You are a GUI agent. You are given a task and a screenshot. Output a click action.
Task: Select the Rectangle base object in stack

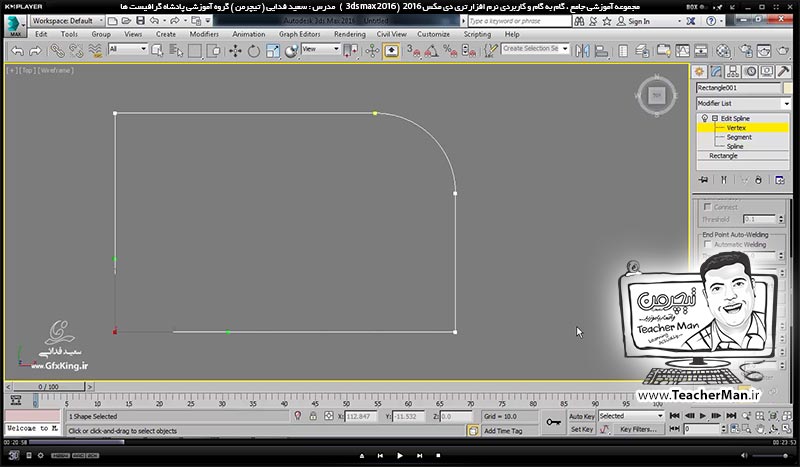point(723,156)
